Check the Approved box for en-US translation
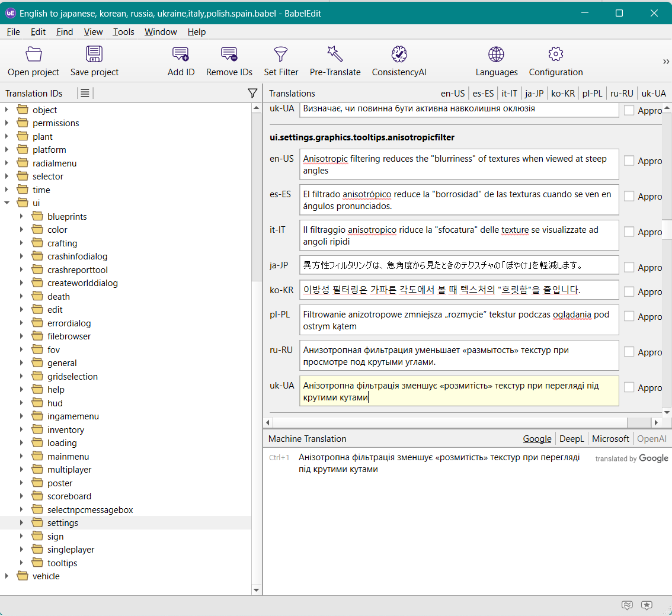672x616 pixels. [629, 161]
